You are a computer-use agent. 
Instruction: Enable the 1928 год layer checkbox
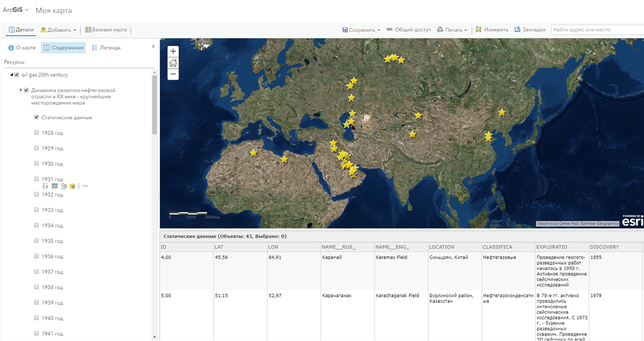click(36, 133)
